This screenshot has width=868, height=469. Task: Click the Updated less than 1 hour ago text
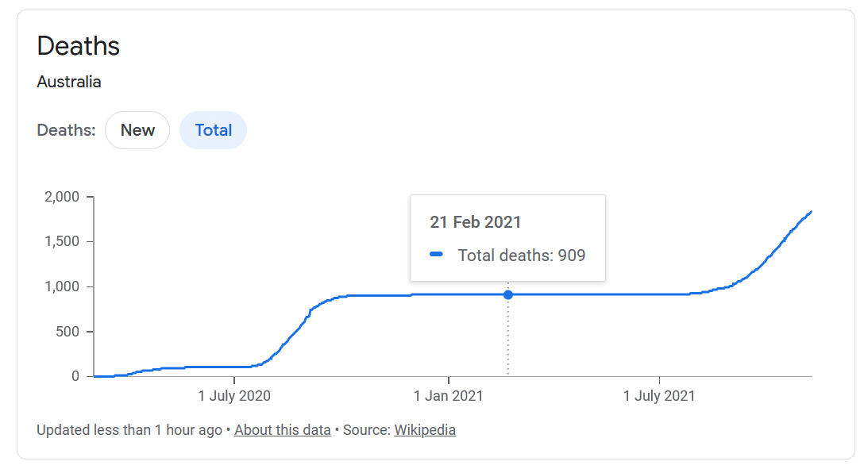[x=129, y=430]
